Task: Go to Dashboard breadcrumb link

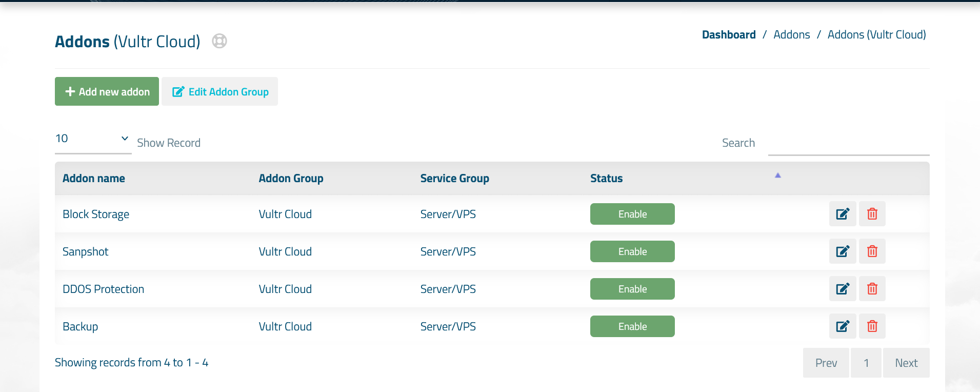Action: 729,35
